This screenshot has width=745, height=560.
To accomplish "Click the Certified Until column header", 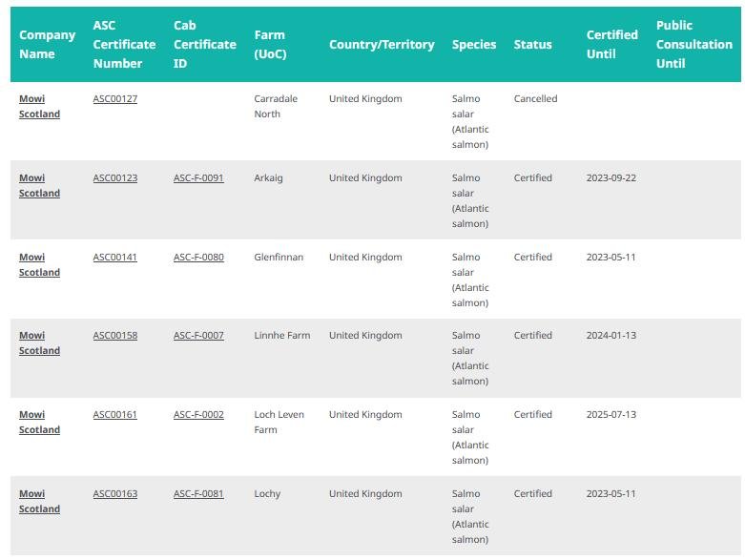I will (x=611, y=45).
